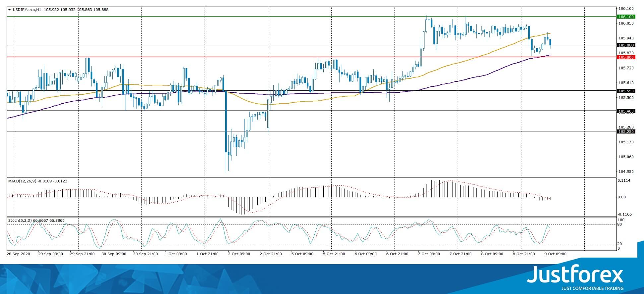
Task: Click the 29 Sep 21:00 time label
Action: (x=82, y=254)
